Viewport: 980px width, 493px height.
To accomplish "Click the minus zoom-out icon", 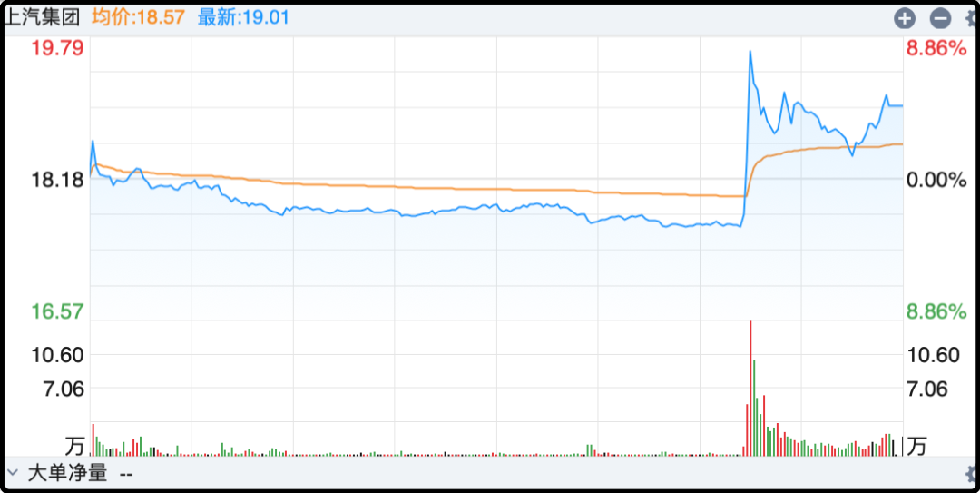I will 940,17.
